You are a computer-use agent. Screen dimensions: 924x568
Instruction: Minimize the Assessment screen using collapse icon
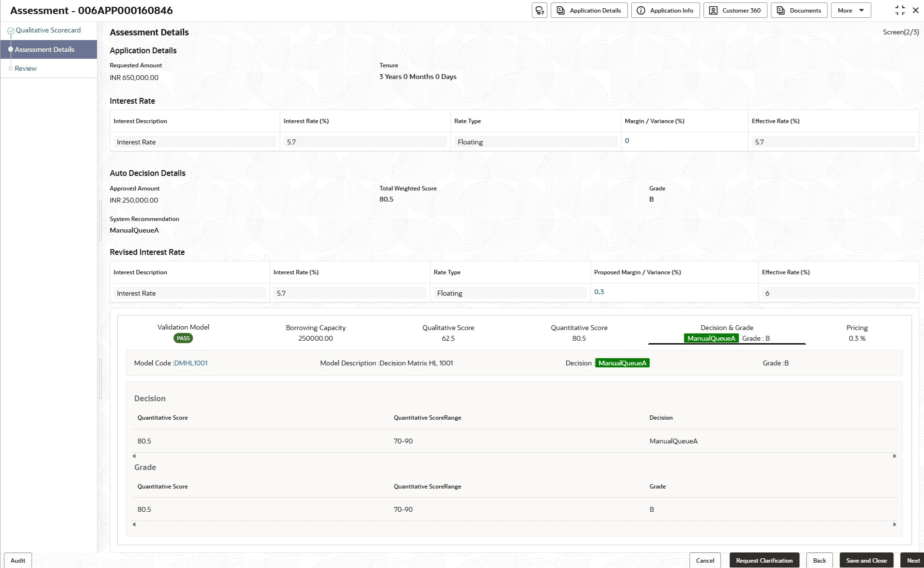(x=900, y=10)
